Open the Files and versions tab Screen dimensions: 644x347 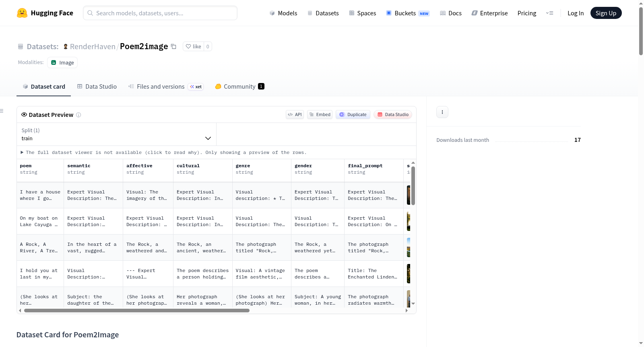pyautogui.click(x=166, y=86)
